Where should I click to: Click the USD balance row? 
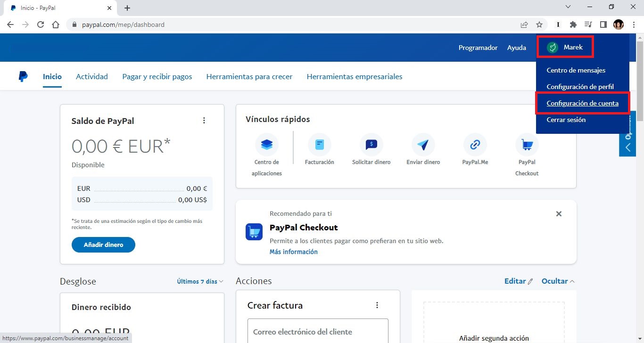(x=142, y=200)
